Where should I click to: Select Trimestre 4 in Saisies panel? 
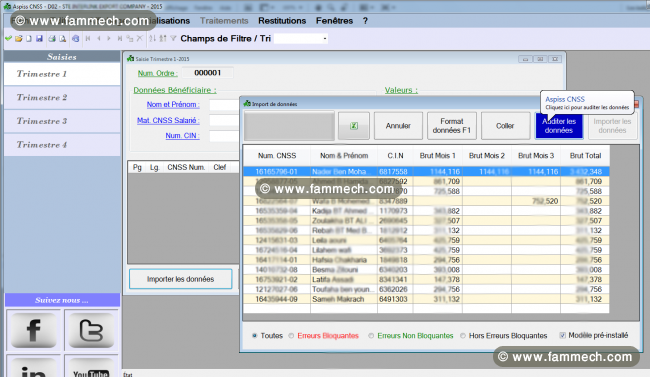pos(62,145)
